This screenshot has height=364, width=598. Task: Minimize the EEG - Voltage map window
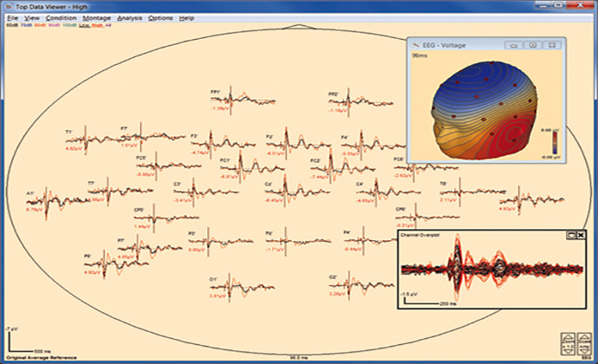tap(513, 44)
